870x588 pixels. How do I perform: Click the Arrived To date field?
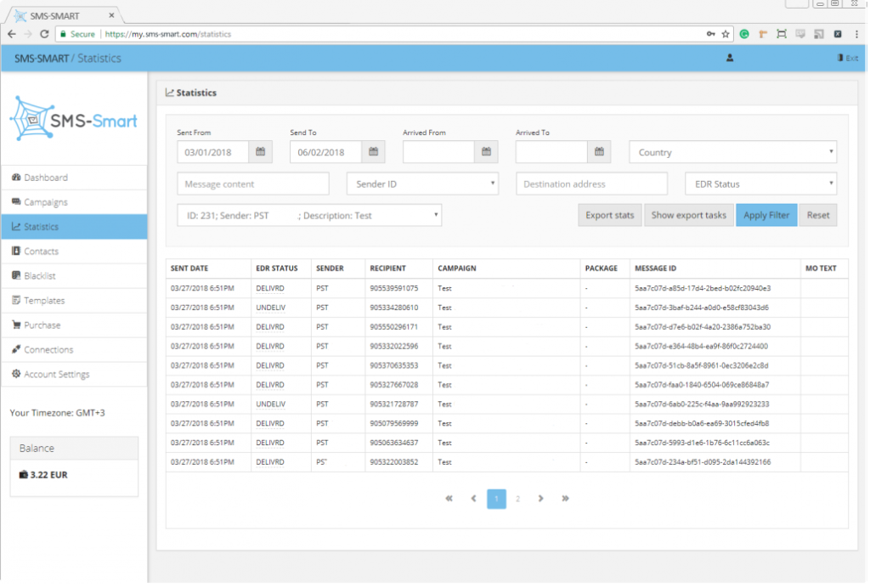(551, 152)
